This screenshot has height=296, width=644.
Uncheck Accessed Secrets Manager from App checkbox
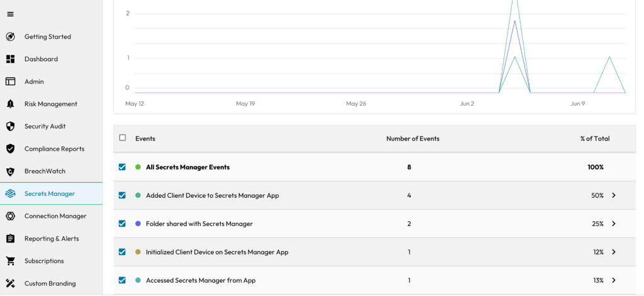(122, 280)
